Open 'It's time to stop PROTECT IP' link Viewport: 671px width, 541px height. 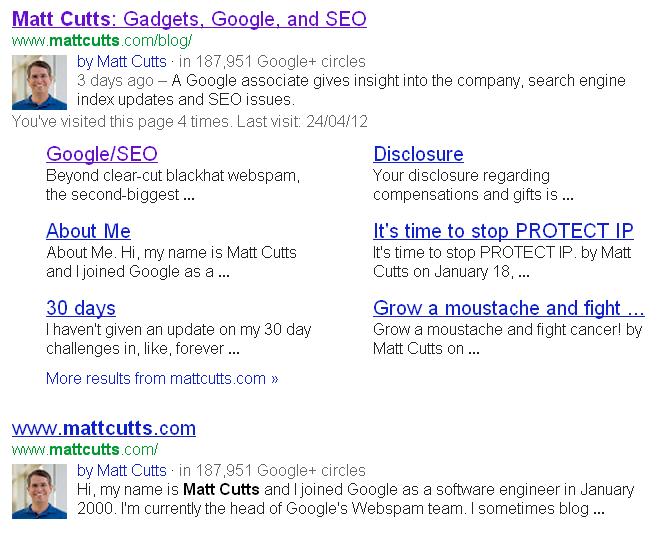click(502, 231)
